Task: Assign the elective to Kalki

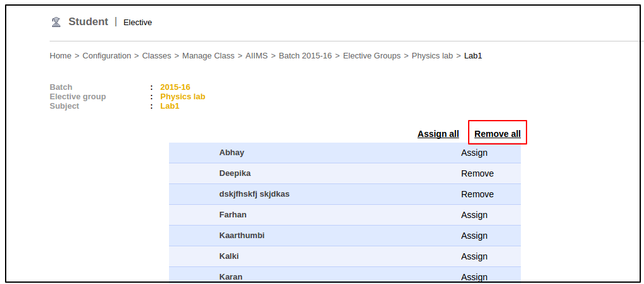Action: coord(474,256)
